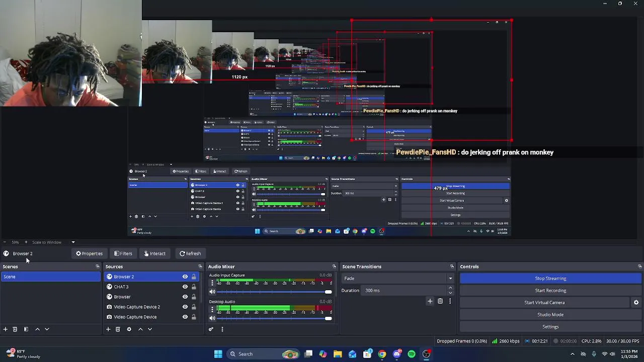This screenshot has height=362, width=644.
Task: Open Spotify from the taskbar
Action: 412,354
